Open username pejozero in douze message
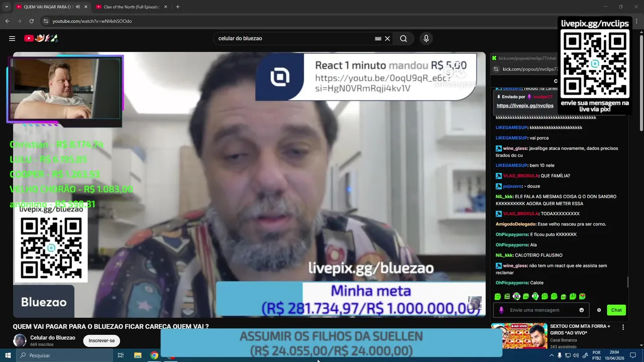The width and height of the screenshot is (644, 362). (x=513, y=187)
